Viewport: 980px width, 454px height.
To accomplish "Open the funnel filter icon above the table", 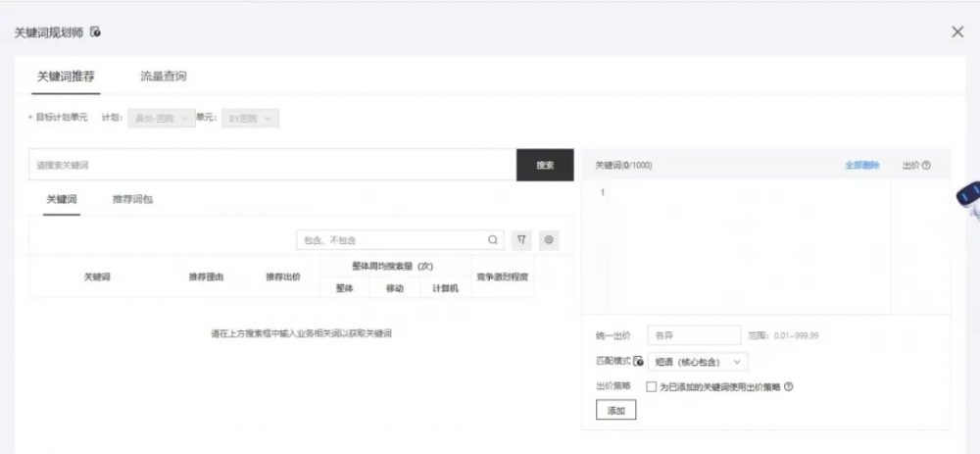I will (521, 239).
